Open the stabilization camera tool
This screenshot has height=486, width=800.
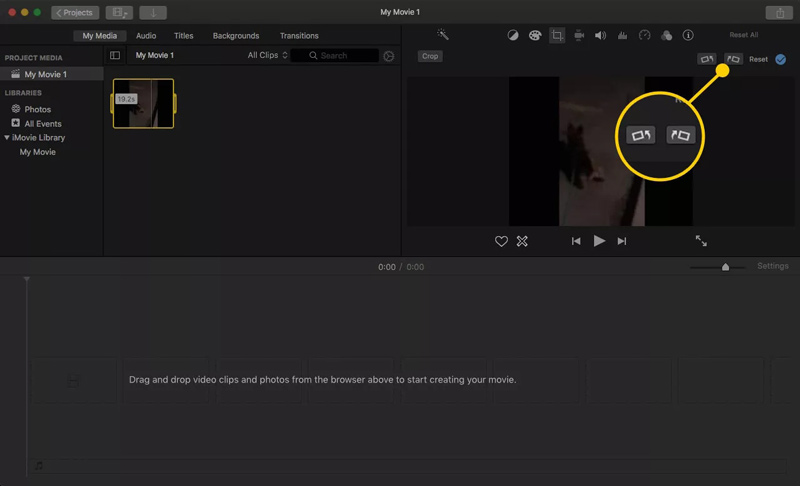point(579,36)
